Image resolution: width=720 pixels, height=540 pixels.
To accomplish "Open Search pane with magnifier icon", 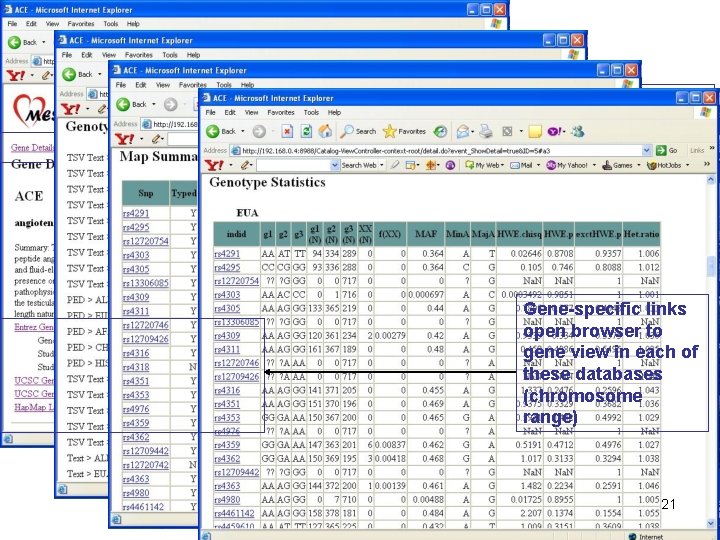I will pyautogui.click(x=347, y=131).
